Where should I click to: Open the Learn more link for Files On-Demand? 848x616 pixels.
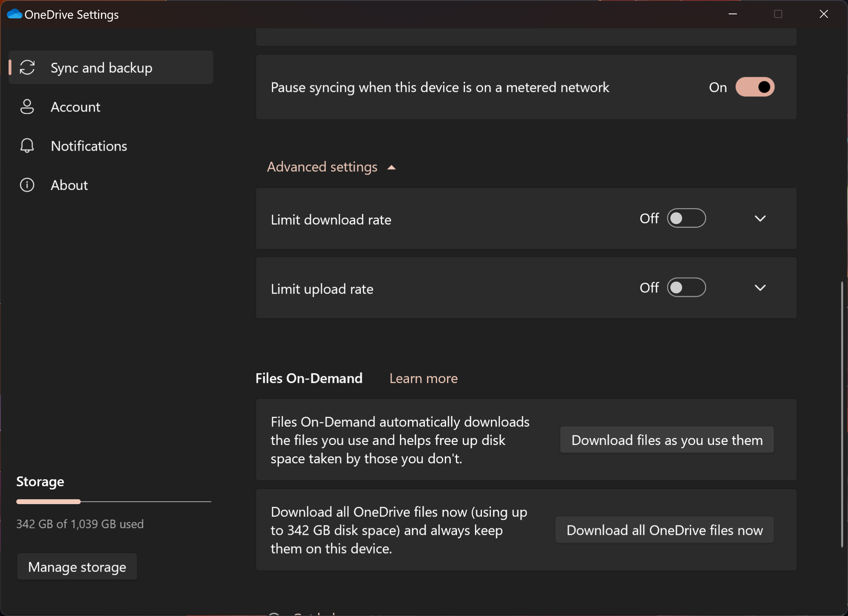pos(423,378)
